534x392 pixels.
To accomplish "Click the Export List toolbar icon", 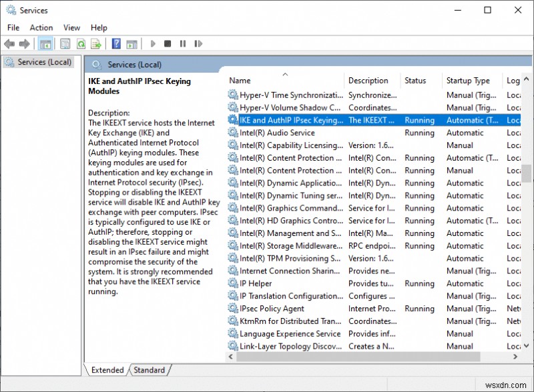I will pos(97,43).
